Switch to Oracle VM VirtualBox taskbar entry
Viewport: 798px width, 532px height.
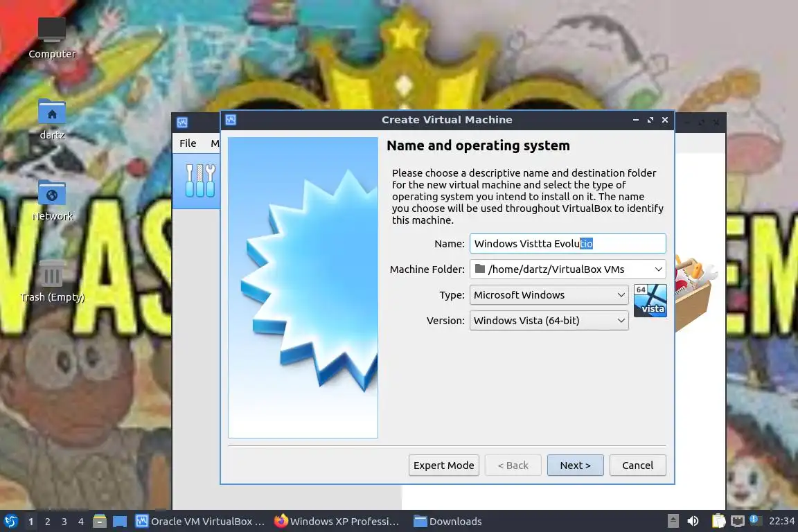[200, 522]
